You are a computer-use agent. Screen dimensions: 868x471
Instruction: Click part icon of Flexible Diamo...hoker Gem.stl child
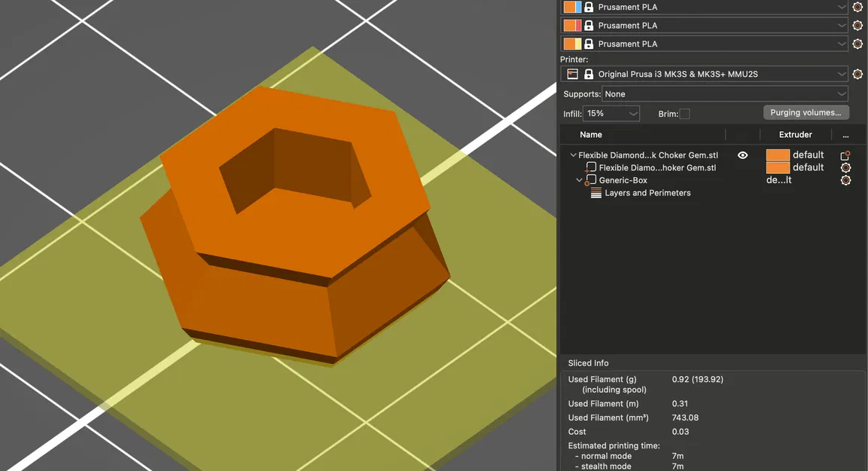tap(591, 167)
